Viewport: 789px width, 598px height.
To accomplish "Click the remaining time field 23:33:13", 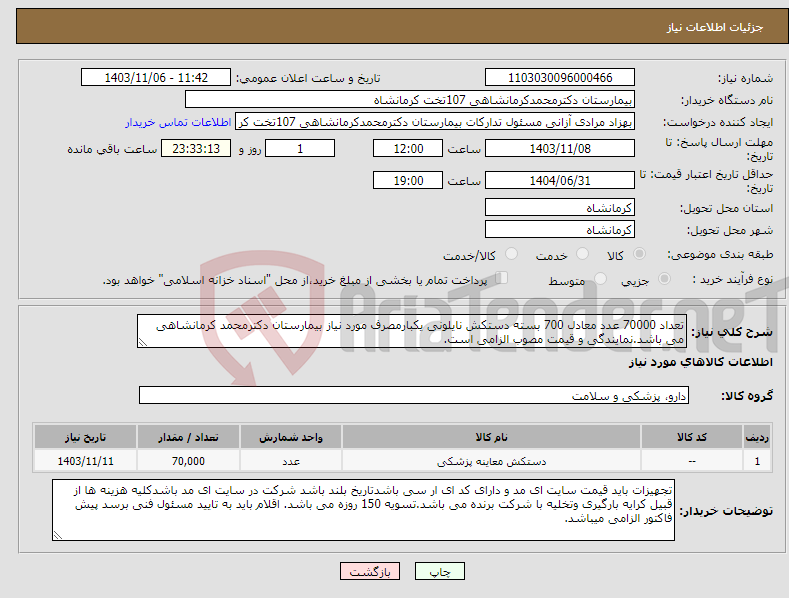I will click(x=196, y=148).
